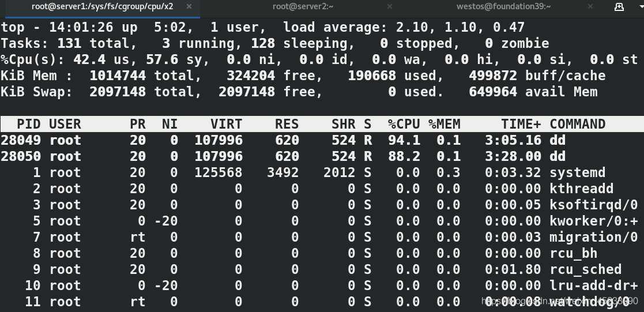Click the systemd command name
This screenshot has width=644, height=312.
pyautogui.click(x=578, y=172)
